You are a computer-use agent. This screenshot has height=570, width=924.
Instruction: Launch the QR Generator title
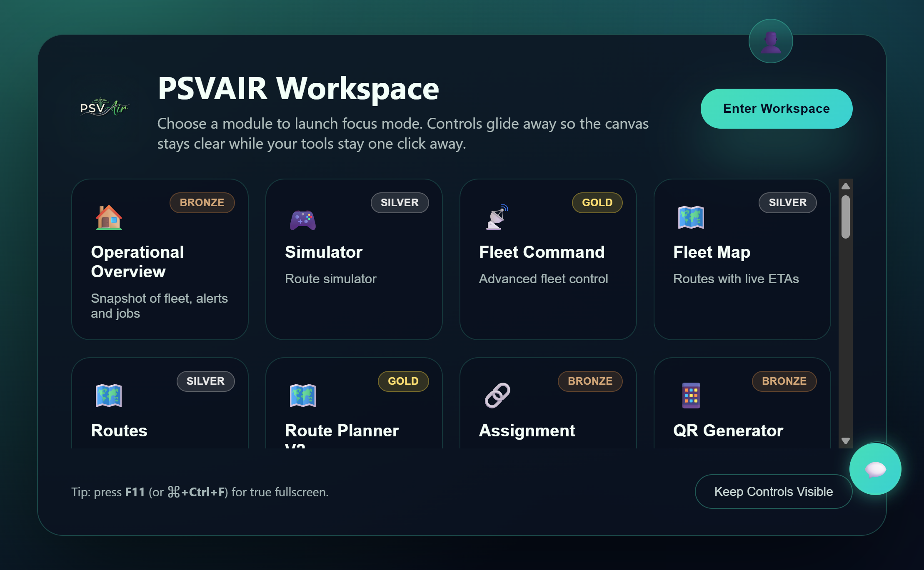[x=728, y=431]
